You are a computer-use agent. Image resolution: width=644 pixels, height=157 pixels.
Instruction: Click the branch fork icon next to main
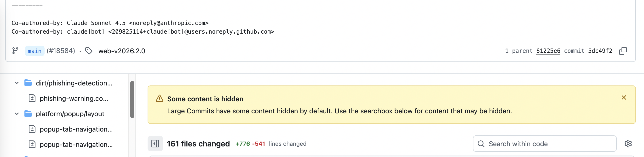(x=16, y=51)
